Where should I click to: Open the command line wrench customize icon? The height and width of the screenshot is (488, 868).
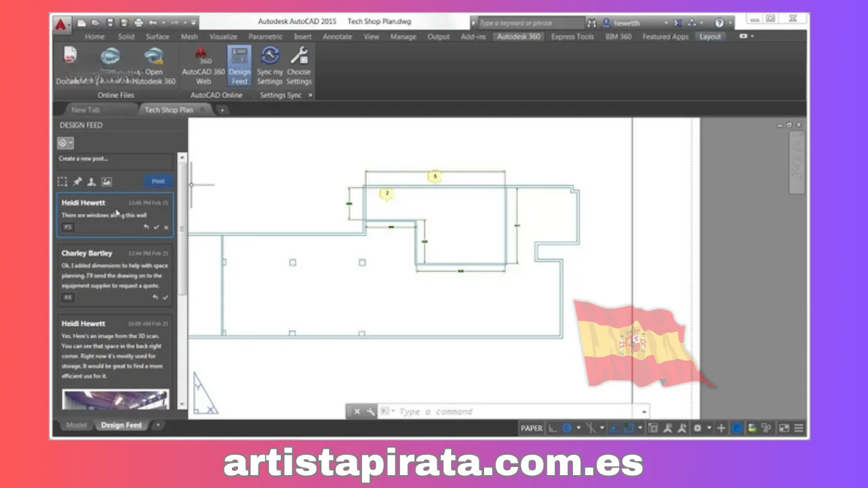(370, 411)
